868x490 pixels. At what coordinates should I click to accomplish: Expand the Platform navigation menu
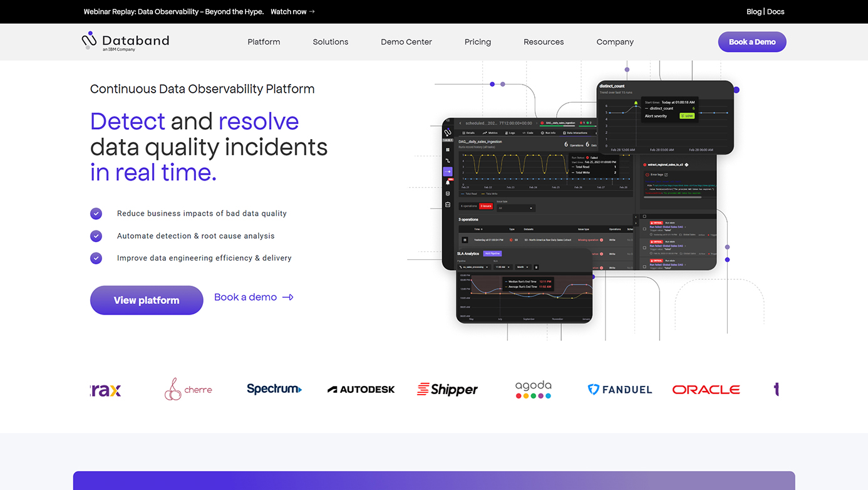264,42
